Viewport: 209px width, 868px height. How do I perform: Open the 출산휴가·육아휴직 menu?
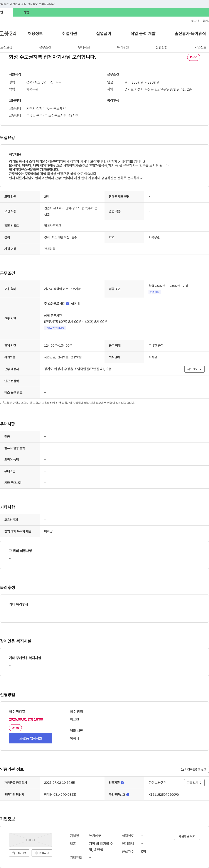pos(190,33)
